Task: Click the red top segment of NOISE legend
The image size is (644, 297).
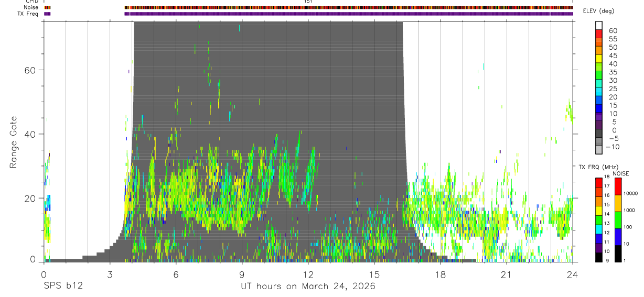Action: pos(618,186)
